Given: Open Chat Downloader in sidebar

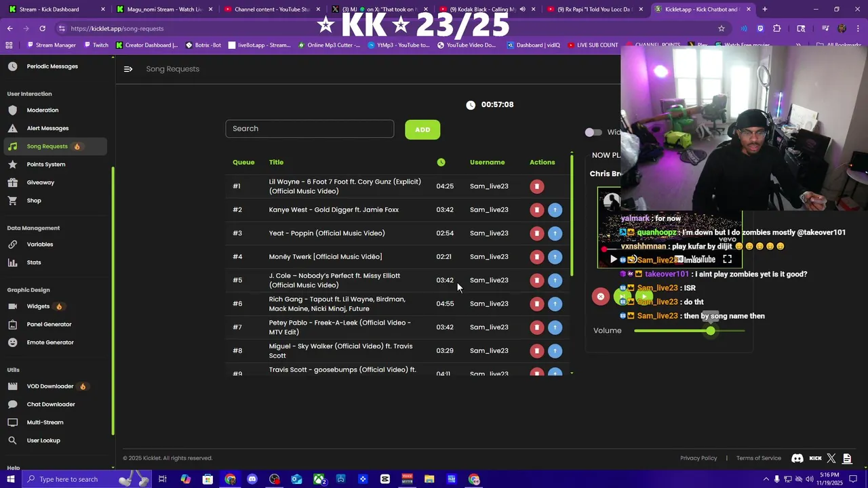Looking at the screenshot, I should 51,404.
